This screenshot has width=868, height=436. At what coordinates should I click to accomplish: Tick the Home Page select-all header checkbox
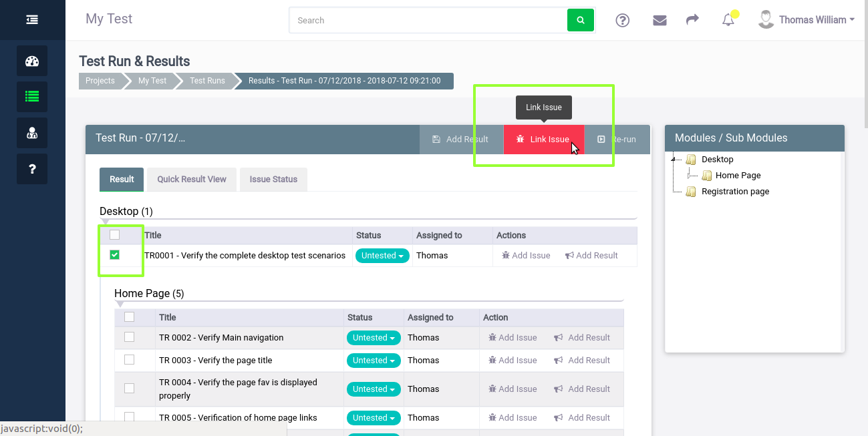[x=129, y=317]
